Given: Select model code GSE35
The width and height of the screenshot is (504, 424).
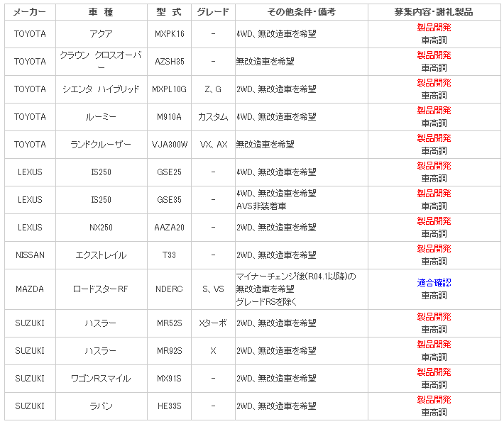Looking at the screenshot, I should coord(170,200).
